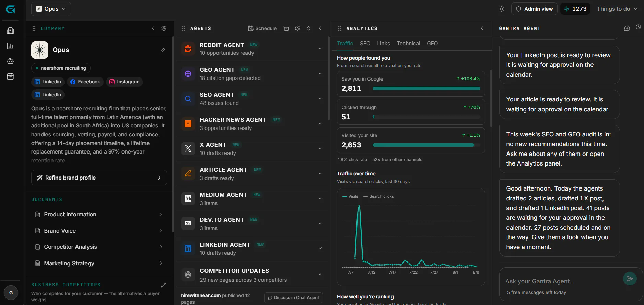The image size is (644, 305).
Task: Open the calendar icon in left sidebar
Action: tap(10, 76)
